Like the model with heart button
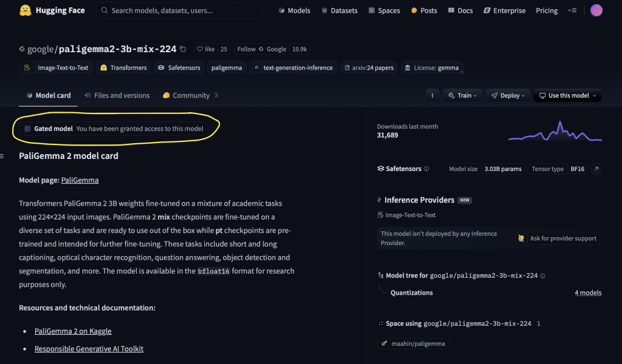Viewport: 622px width, 364px height. coord(205,49)
